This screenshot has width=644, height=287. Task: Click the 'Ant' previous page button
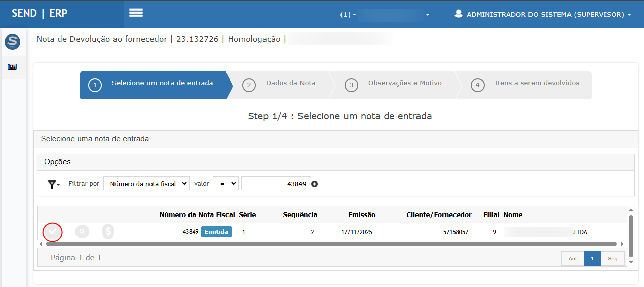pos(573,259)
